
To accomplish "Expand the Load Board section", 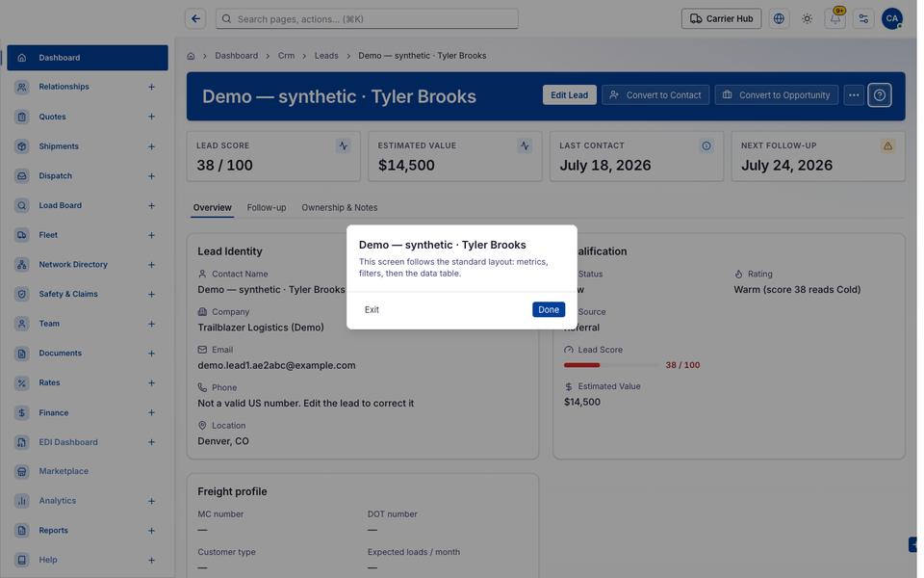I will (151, 206).
